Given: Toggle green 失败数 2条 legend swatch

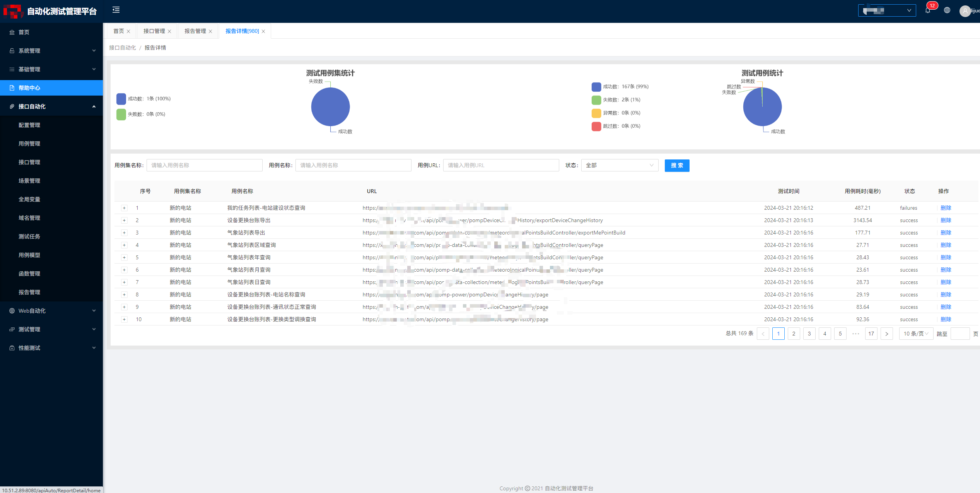Looking at the screenshot, I should (596, 100).
